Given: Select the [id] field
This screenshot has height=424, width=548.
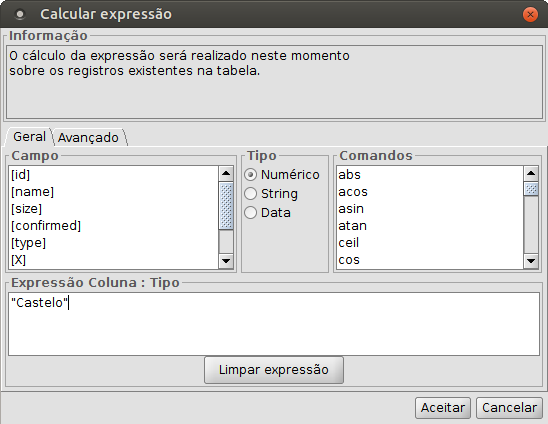Looking at the screenshot, I should 114,174.
